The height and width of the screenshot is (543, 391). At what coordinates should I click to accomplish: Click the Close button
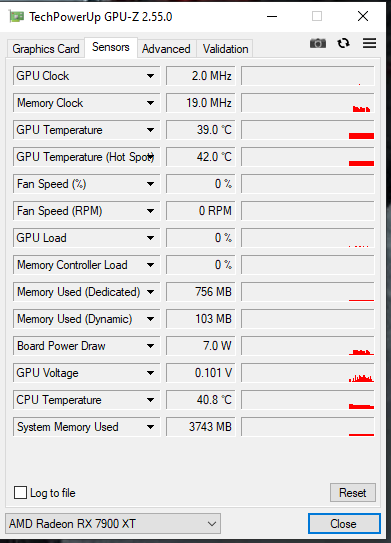point(344,524)
